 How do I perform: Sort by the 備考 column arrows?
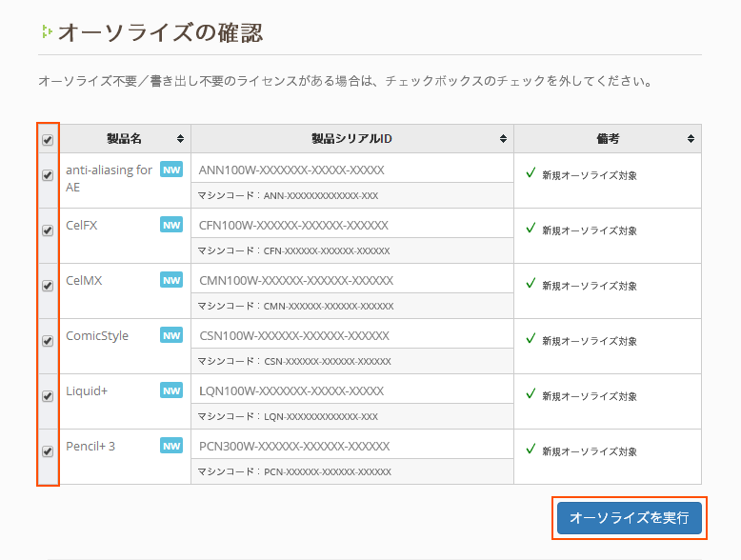click(691, 138)
